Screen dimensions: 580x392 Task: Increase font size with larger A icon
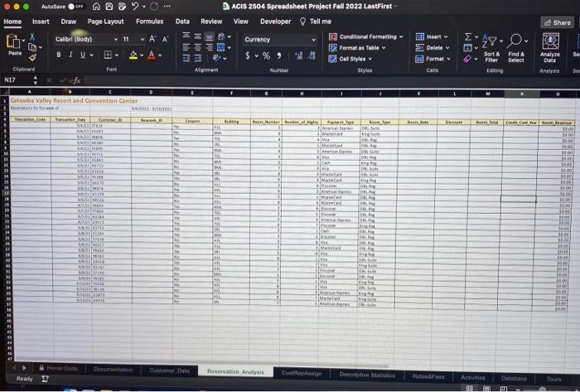click(x=152, y=39)
